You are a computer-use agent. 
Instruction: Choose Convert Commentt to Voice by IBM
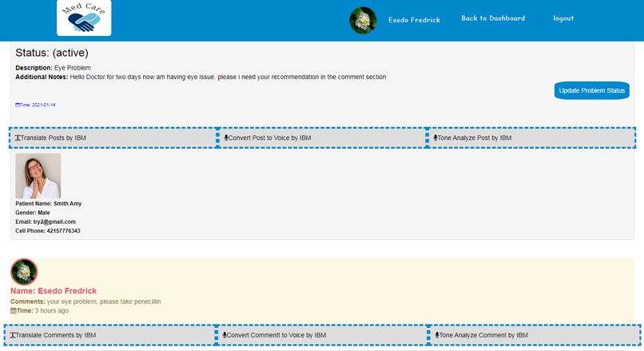tap(322, 335)
